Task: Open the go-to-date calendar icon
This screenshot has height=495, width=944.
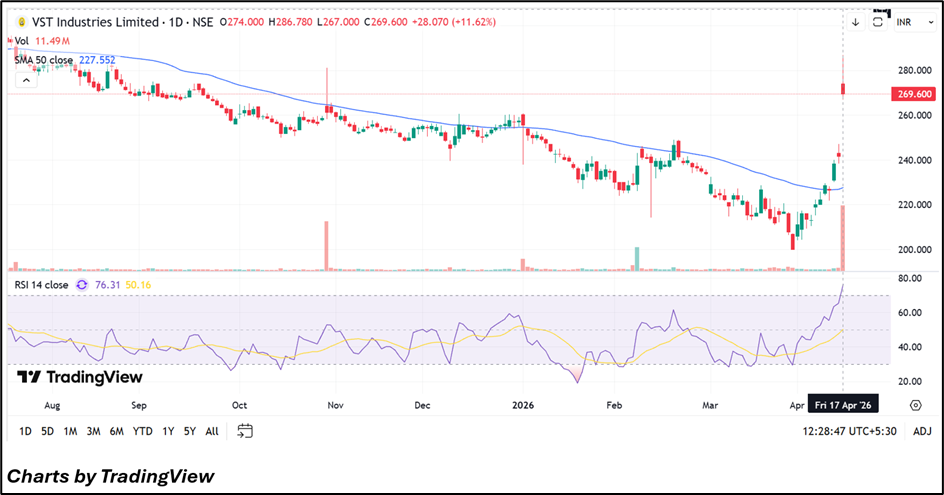Action: [x=245, y=431]
